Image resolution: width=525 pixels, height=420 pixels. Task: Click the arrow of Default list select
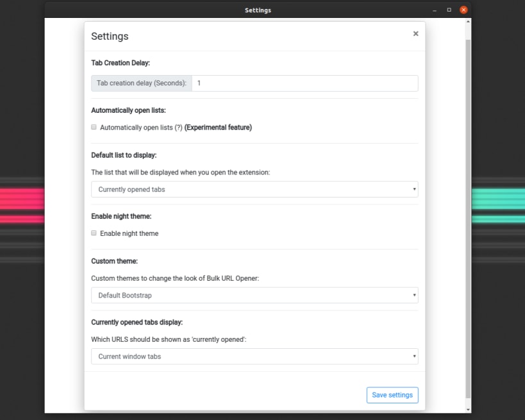(x=414, y=189)
